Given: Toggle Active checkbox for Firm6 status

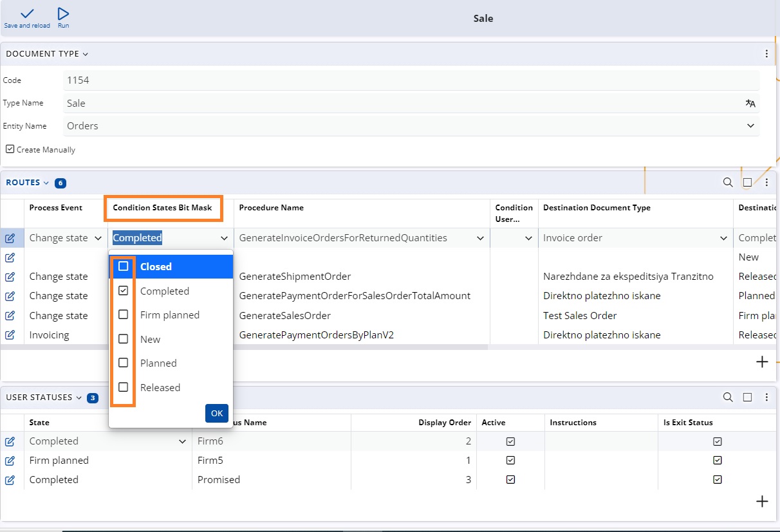Looking at the screenshot, I should [510, 441].
